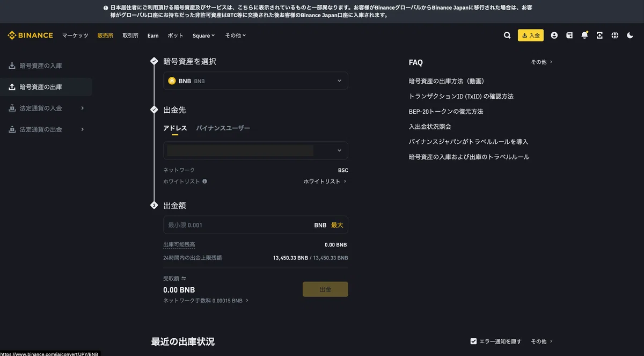Open 暗号資産の出庫方法（動画） FAQ link
Viewport: 644px width, 356px height.
447,81
